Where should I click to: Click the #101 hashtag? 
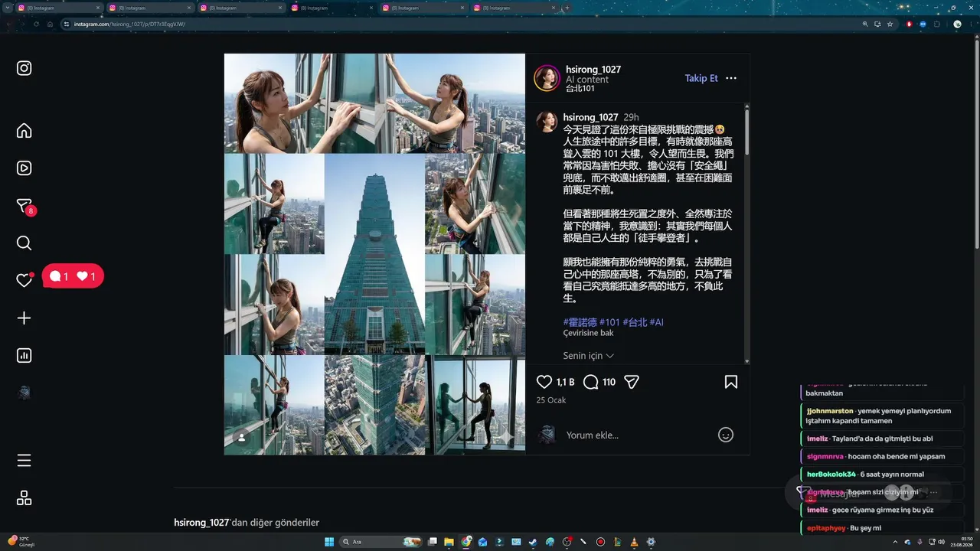pos(609,322)
